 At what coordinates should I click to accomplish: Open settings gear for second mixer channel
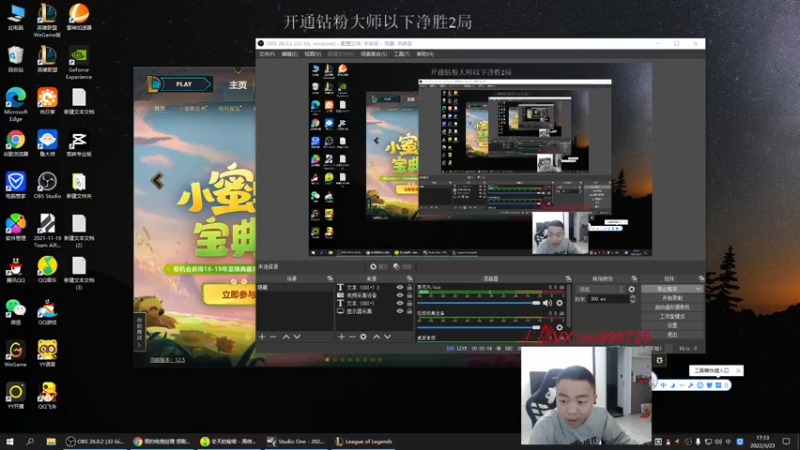[x=560, y=328]
